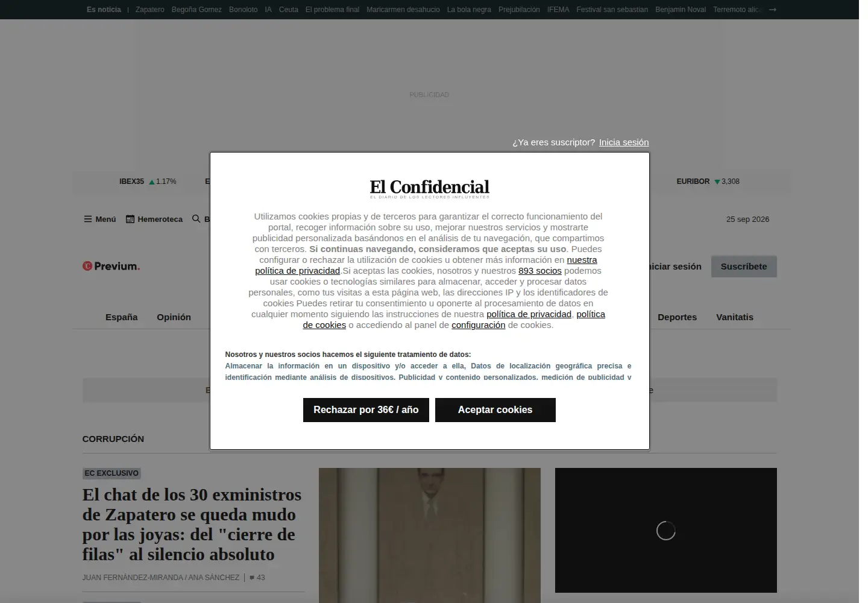This screenshot has width=868, height=603.
Task: Select España section tab
Action: tap(122, 317)
